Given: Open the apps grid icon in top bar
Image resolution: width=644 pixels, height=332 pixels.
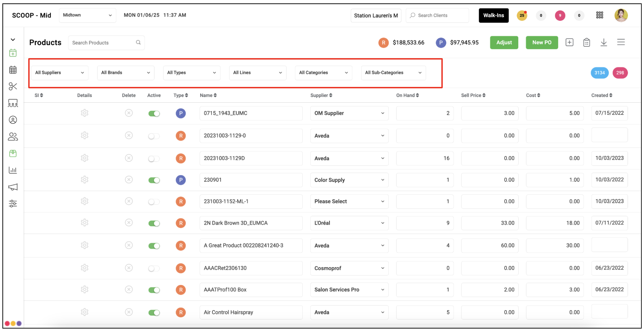Looking at the screenshot, I should [599, 15].
